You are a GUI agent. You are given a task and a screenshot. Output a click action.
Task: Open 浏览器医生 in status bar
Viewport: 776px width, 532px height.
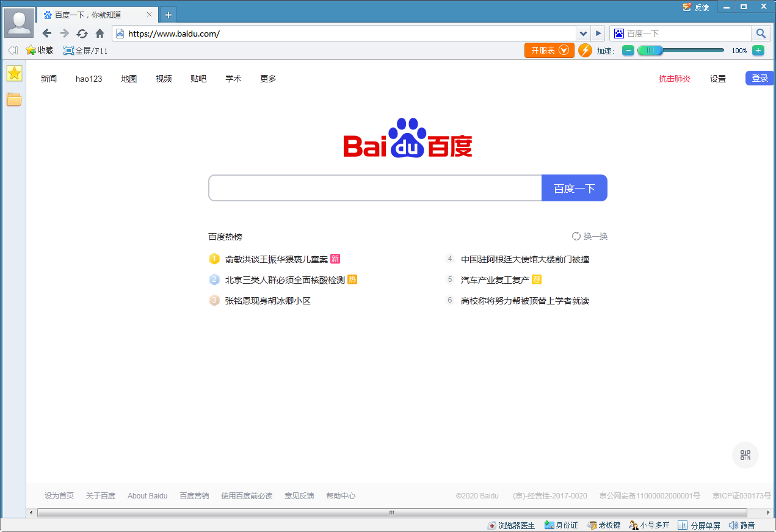click(x=511, y=525)
